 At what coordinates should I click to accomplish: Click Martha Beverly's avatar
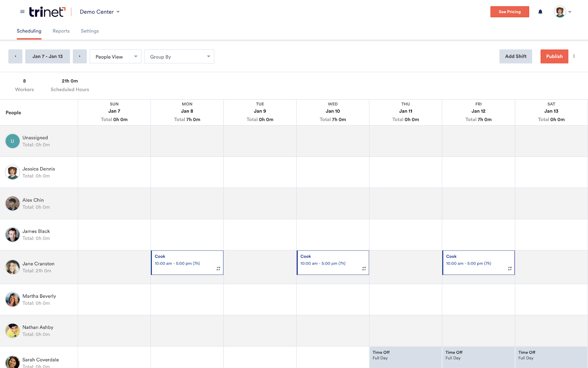(x=12, y=300)
